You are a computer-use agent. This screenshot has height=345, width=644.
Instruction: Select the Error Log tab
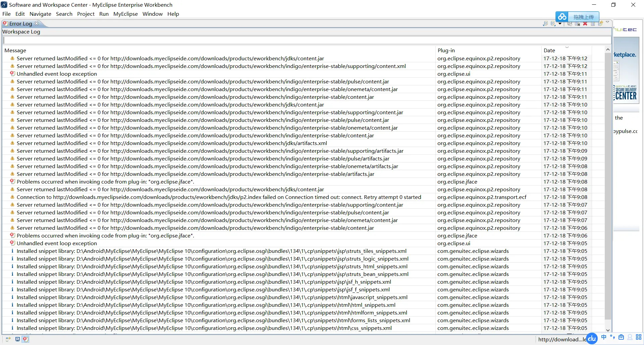[x=20, y=23]
